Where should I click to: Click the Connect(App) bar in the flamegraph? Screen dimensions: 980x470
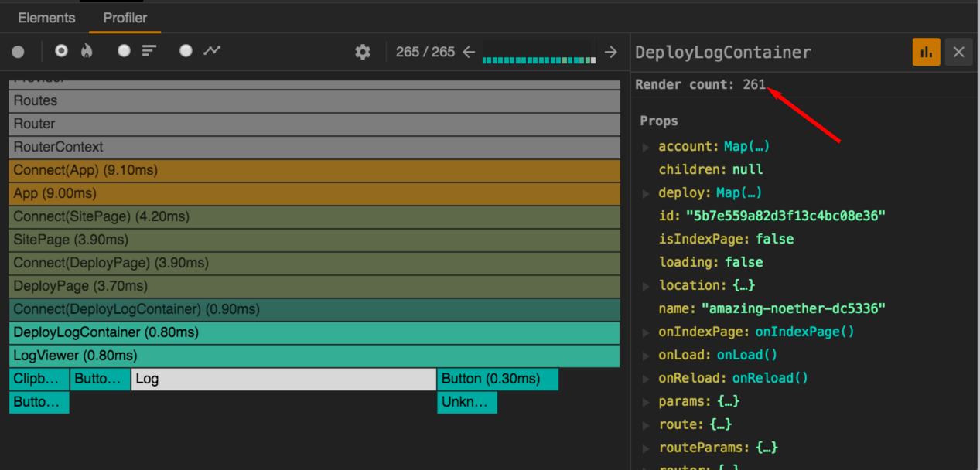[309, 170]
